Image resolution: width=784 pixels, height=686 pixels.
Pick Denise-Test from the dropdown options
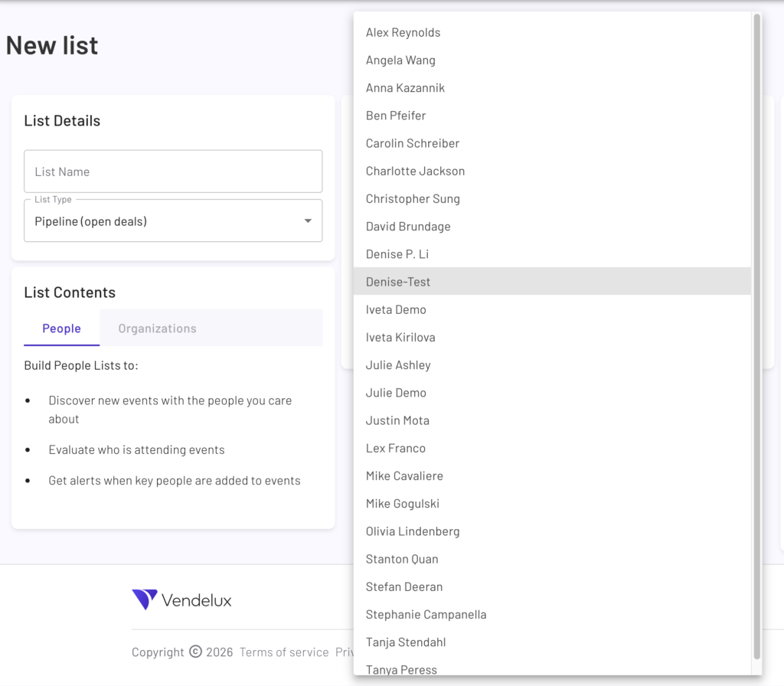coord(398,282)
